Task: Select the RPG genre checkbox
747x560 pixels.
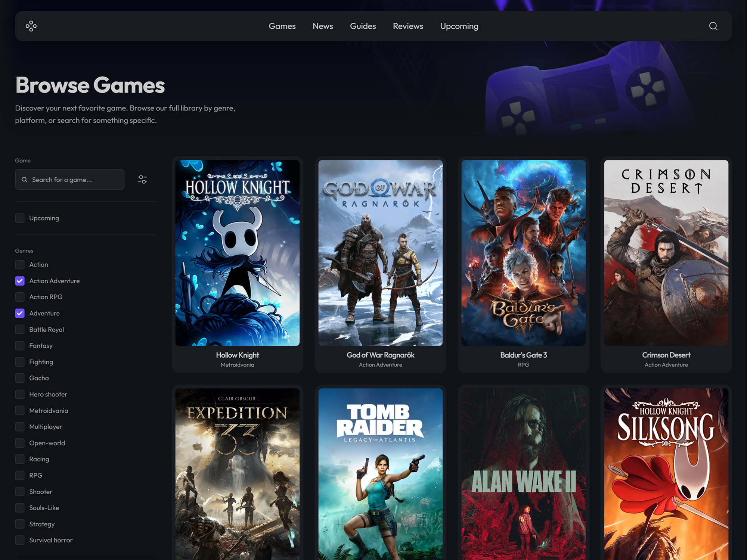Action: click(x=20, y=476)
